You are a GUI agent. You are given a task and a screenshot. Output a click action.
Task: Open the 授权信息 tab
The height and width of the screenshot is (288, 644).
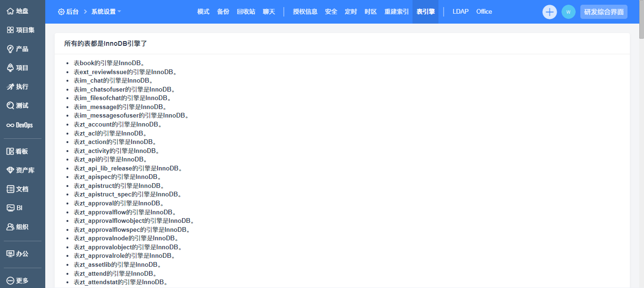[305, 12]
